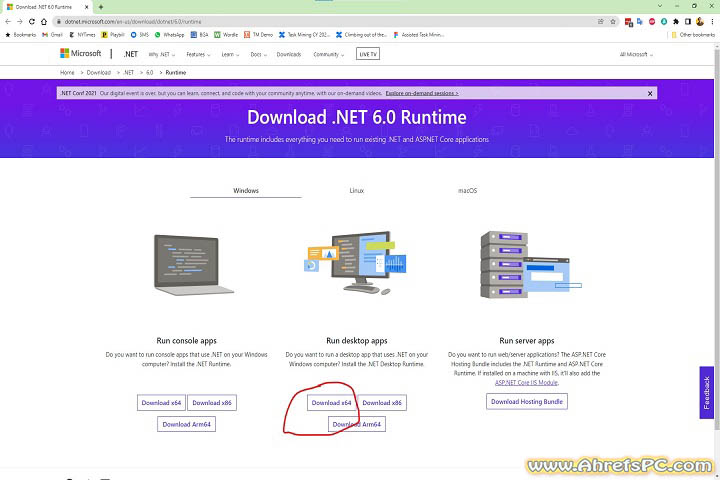Go to the 6.0 breadcrumb
This screenshot has height=480, width=720.
click(x=150, y=73)
